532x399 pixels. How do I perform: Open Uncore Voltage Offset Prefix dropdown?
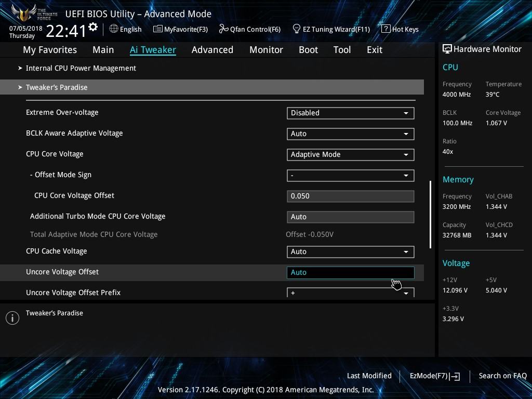(x=351, y=292)
